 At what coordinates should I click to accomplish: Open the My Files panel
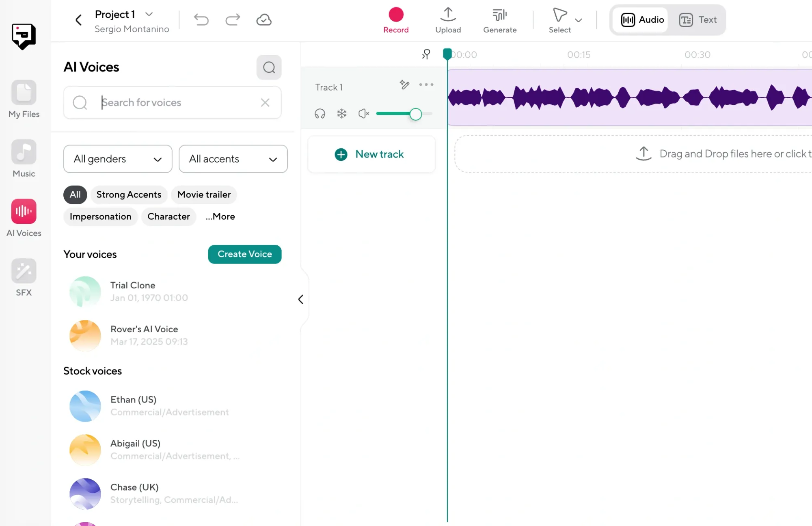(x=23, y=100)
